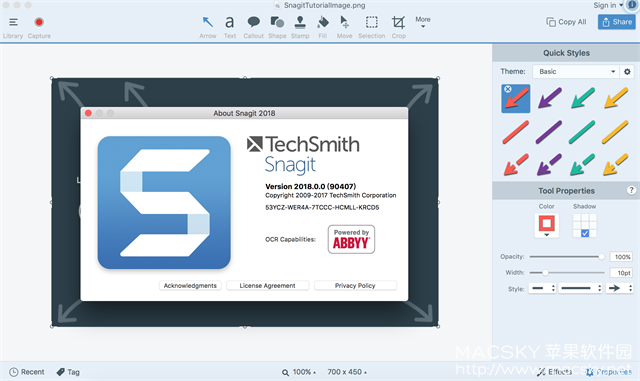Expand the More tools dropdown
The height and width of the screenshot is (381, 640).
[423, 22]
